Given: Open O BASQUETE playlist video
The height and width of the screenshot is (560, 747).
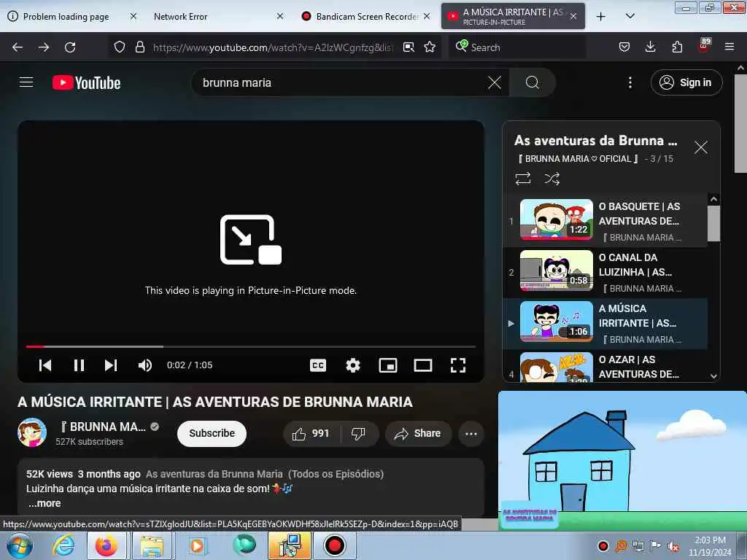Looking at the screenshot, I should pos(605,220).
